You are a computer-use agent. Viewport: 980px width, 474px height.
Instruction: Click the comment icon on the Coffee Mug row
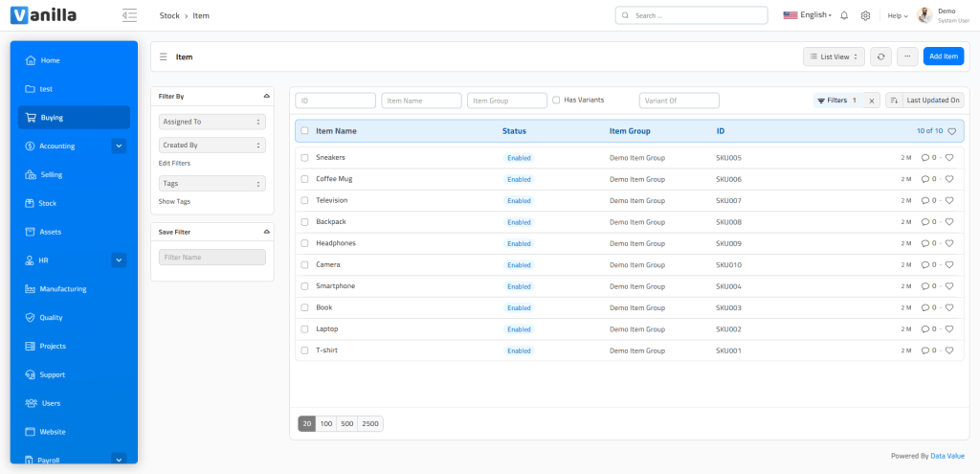[x=925, y=179]
